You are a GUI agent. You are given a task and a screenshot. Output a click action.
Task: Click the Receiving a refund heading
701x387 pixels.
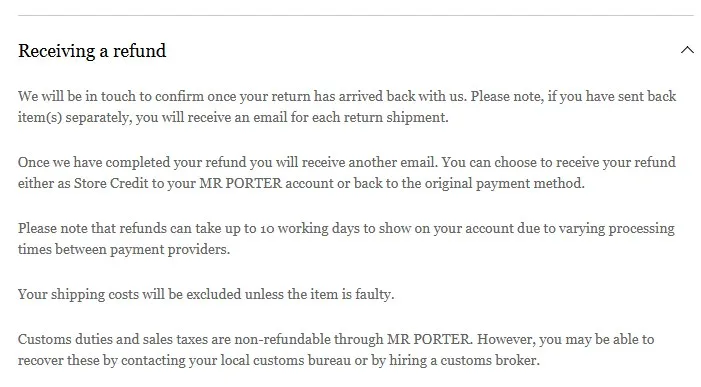click(92, 51)
